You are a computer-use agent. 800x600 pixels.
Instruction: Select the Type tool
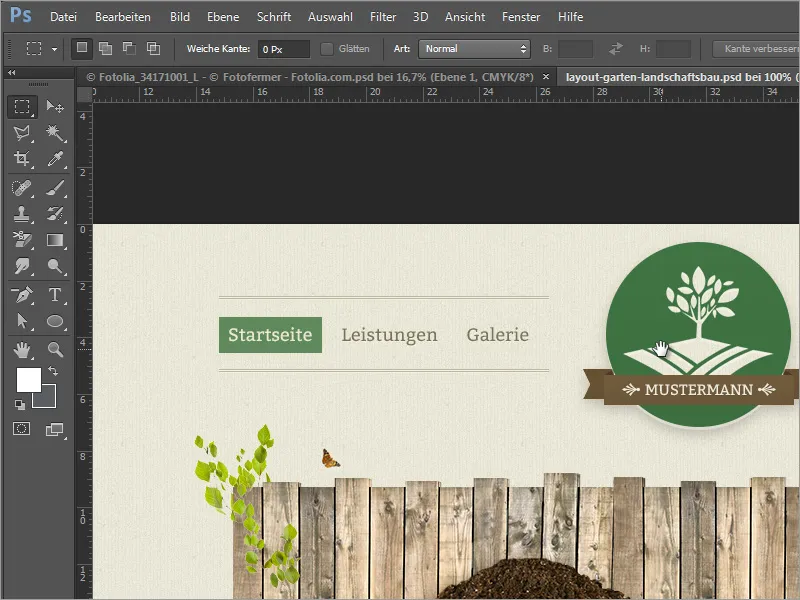55,294
